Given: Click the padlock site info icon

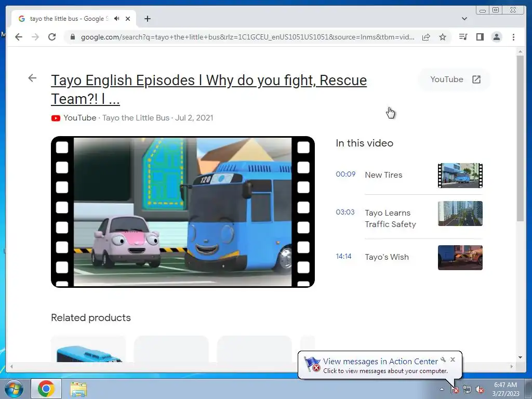Looking at the screenshot, I should tap(72, 37).
